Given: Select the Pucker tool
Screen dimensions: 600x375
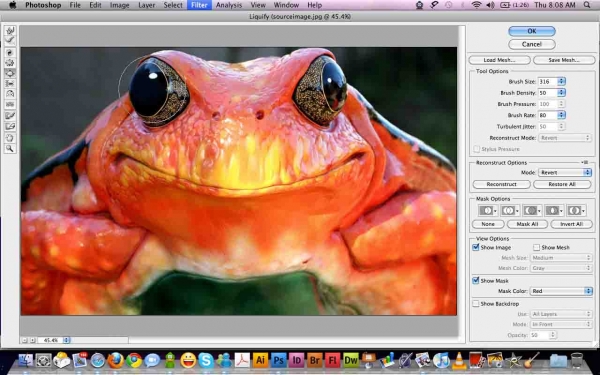Looking at the screenshot, I should click(x=10, y=63).
